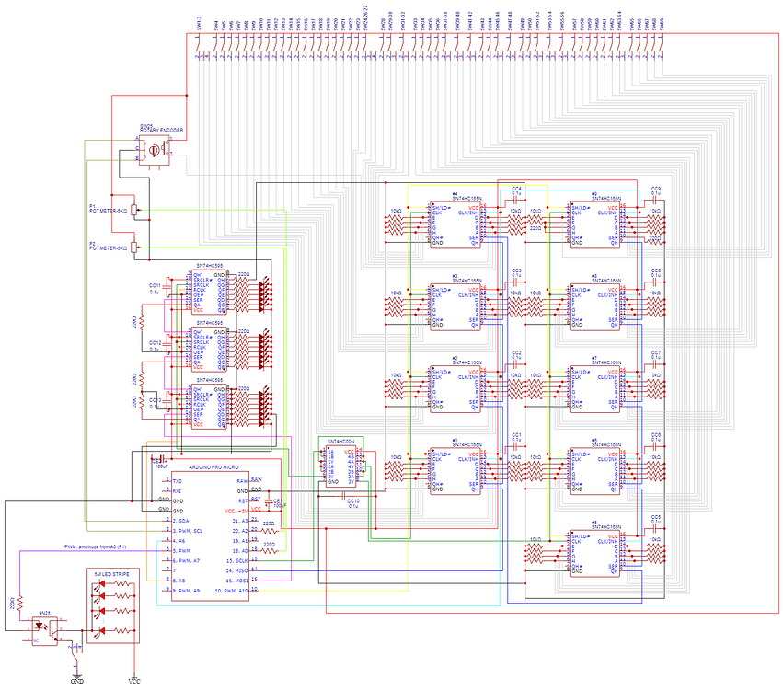This screenshot has height=690, width=784.
Task: Select the 220Ω resistor on pin A0
Action: [x=268, y=552]
